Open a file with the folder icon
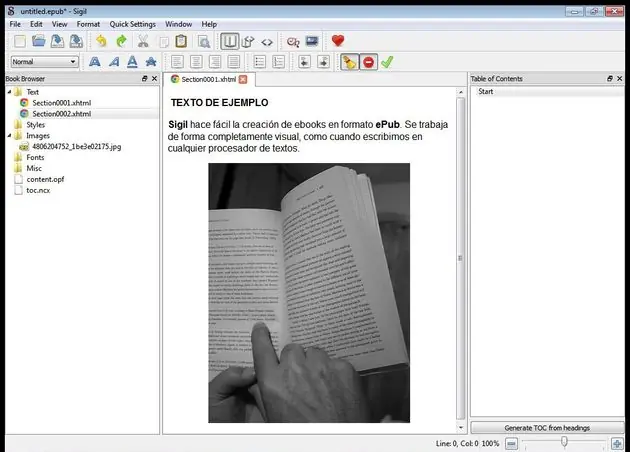Viewport: 630px width, 452px height. [39, 41]
